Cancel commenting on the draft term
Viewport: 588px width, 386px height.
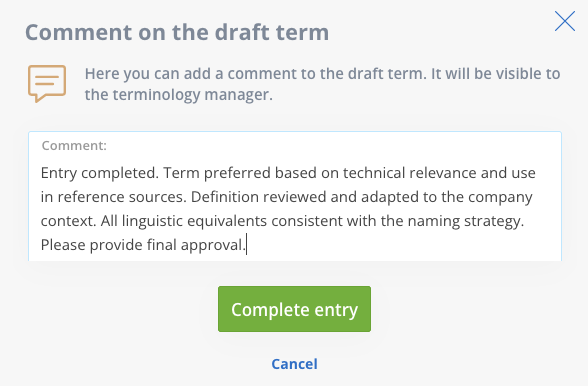294,364
